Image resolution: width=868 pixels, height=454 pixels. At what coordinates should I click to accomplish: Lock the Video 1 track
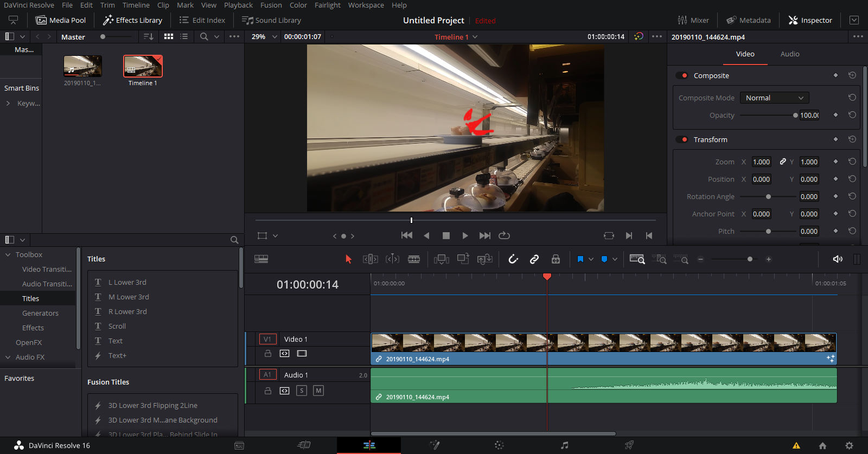pyautogui.click(x=267, y=354)
